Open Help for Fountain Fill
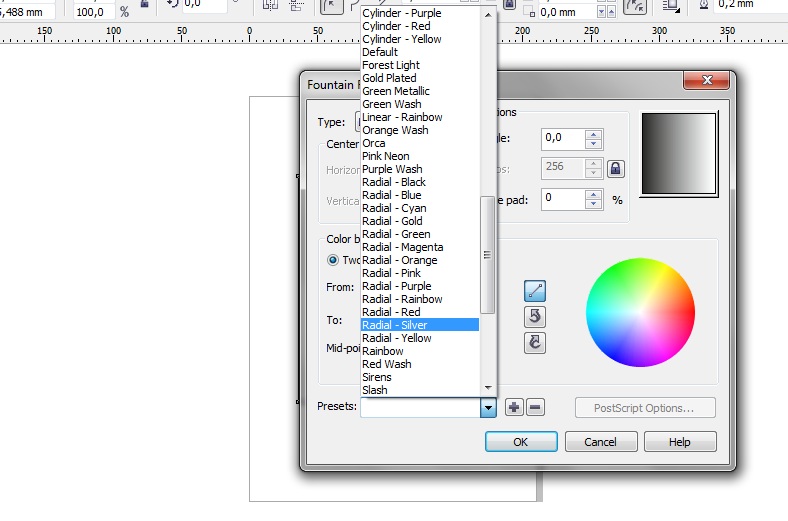This screenshot has width=788, height=521. (680, 442)
